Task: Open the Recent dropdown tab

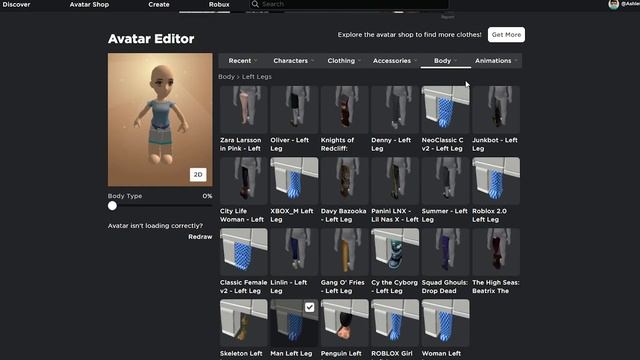Action: [x=243, y=61]
